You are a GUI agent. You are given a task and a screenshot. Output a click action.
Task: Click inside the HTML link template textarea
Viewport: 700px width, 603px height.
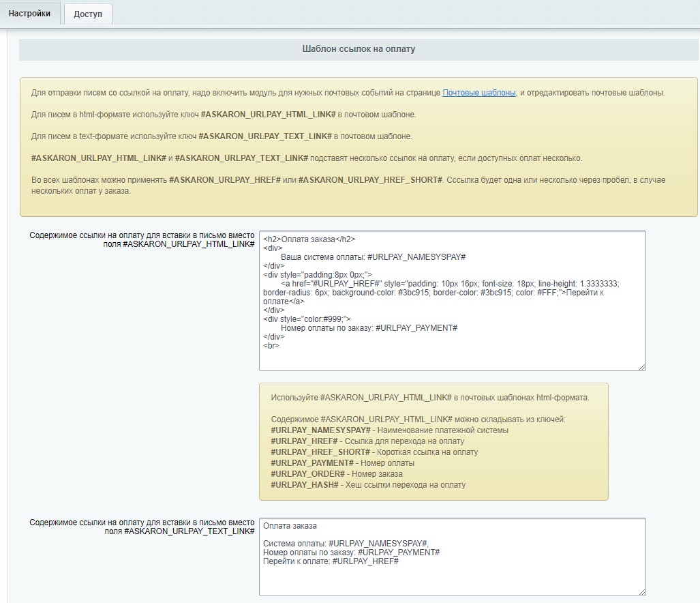451,355
